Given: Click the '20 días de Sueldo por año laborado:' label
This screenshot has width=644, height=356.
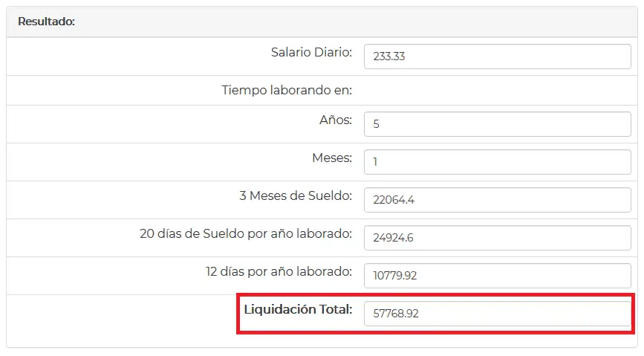Looking at the screenshot, I should [246, 234].
